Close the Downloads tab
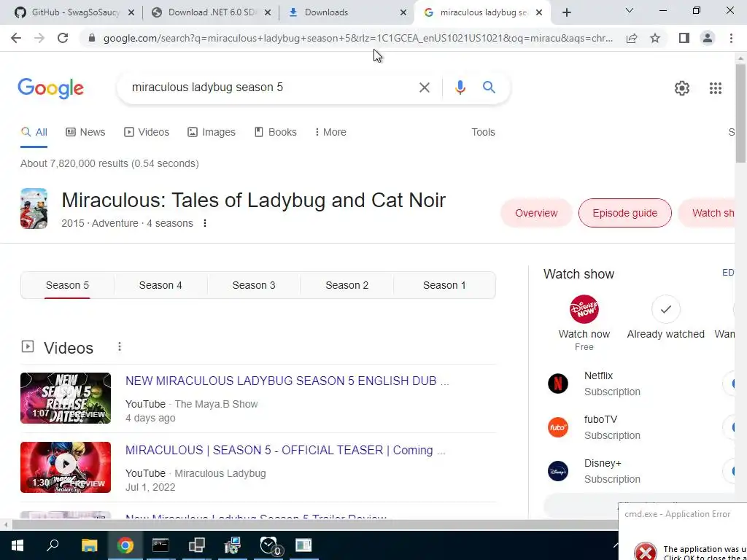 (403, 12)
